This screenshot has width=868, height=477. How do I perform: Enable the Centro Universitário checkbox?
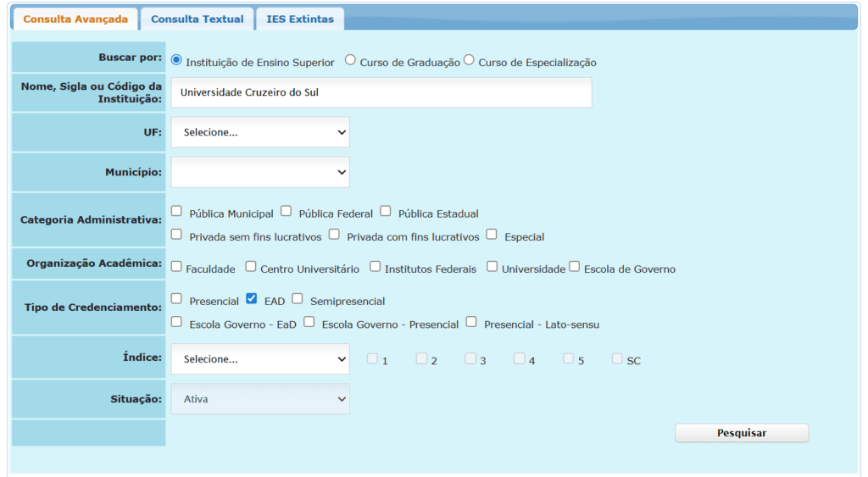click(x=251, y=267)
